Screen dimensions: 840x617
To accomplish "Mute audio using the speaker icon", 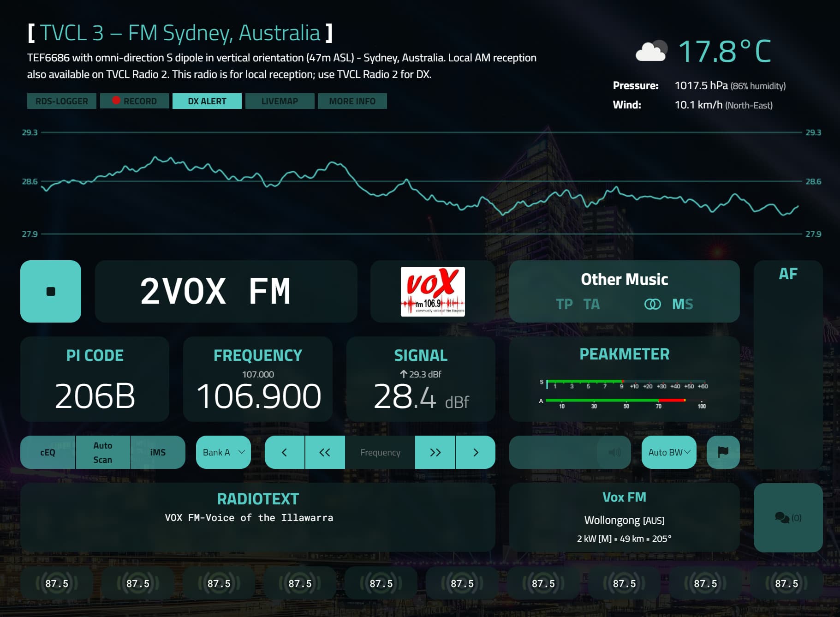I will [x=614, y=452].
